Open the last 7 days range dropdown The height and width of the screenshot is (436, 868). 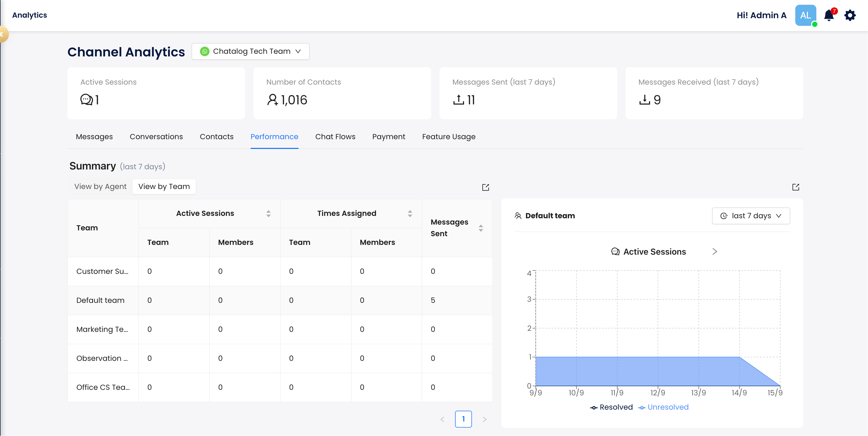(751, 216)
